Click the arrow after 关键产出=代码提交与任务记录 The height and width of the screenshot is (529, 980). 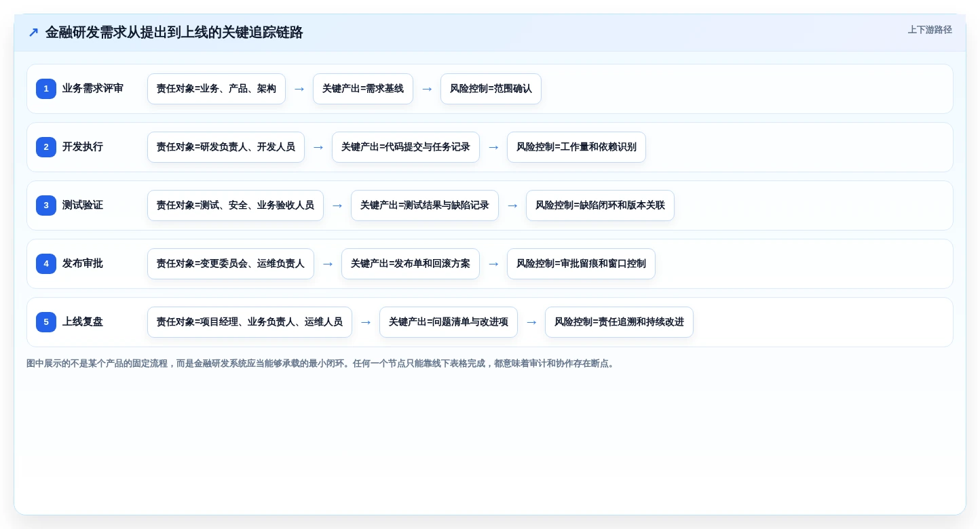(493, 147)
